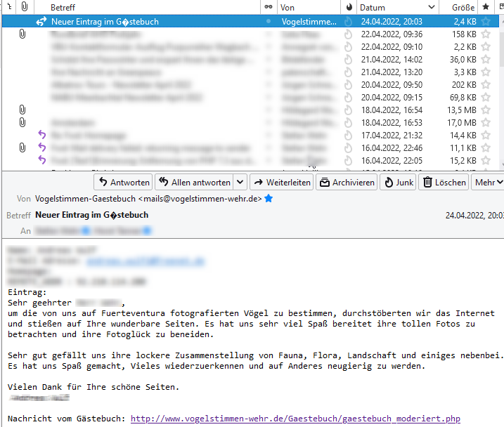The image size is (504, 427).
Task: Open the Mehr dropdown menu
Action: coord(488,182)
